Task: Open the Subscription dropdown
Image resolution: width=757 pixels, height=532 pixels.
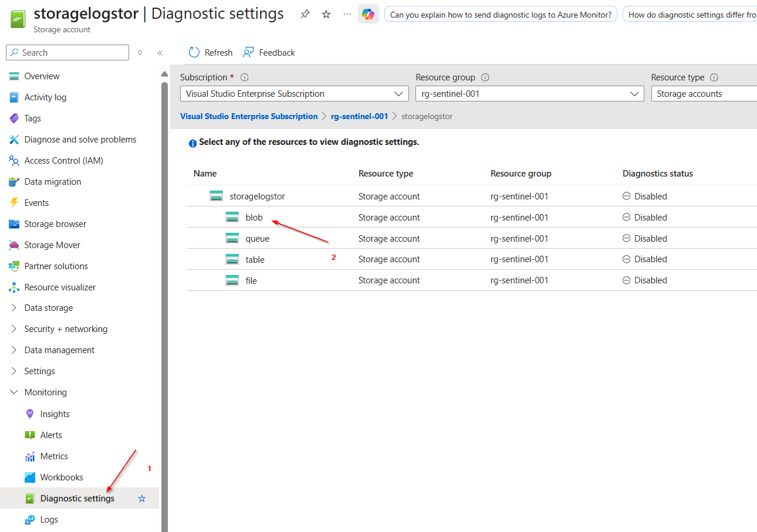Action: [x=294, y=94]
